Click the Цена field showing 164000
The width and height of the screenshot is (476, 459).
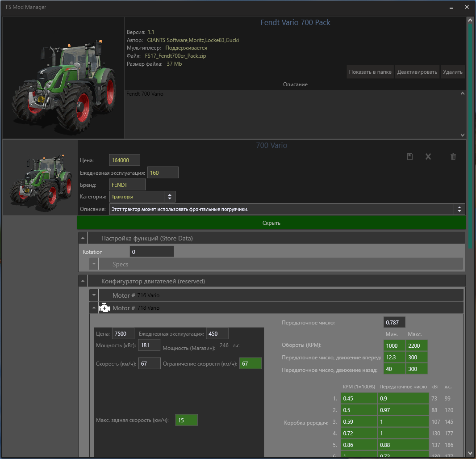(124, 160)
